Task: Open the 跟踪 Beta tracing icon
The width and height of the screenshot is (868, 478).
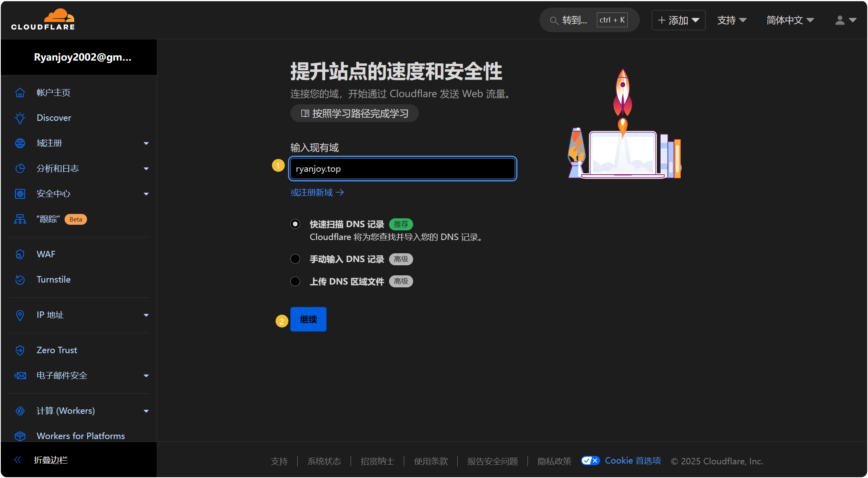Action: pyautogui.click(x=20, y=219)
